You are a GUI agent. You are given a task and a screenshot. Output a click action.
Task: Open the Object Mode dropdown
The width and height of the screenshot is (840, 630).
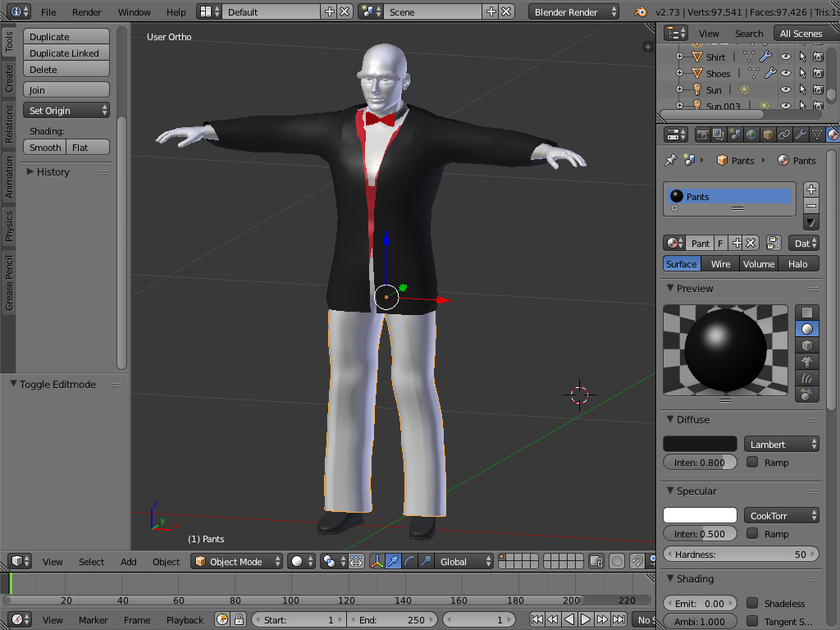click(x=237, y=562)
